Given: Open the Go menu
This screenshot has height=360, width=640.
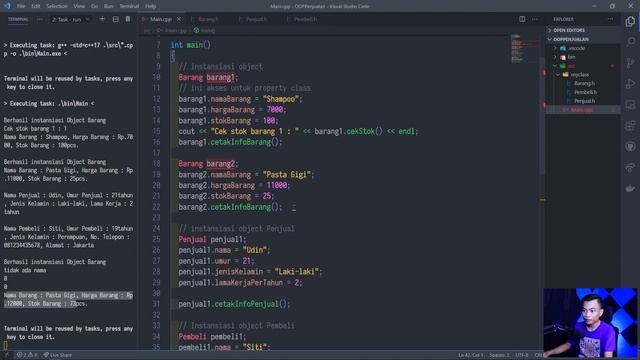Looking at the screenshot, I should click(94, 6).
